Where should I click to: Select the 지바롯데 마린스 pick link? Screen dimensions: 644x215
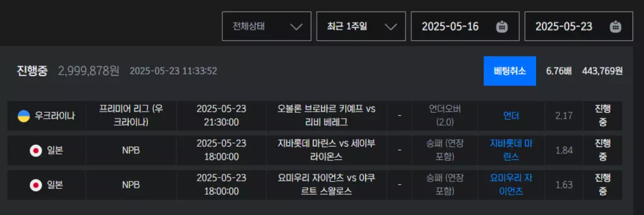511,150
